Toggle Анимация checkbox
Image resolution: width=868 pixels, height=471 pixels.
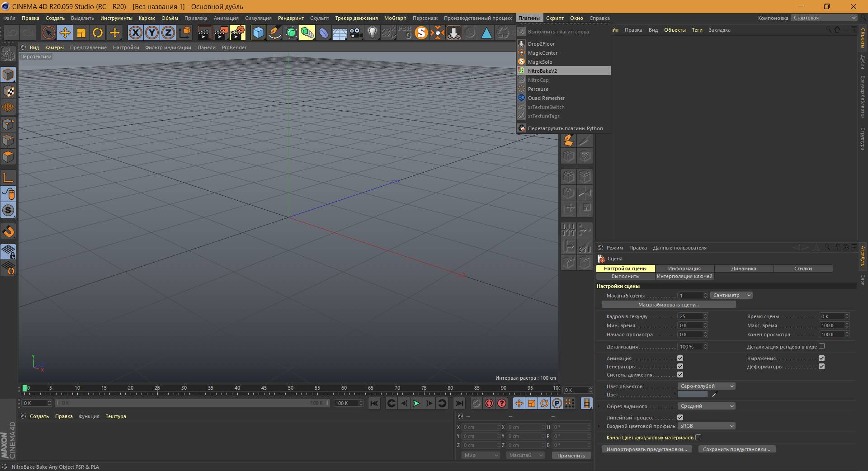680,358
